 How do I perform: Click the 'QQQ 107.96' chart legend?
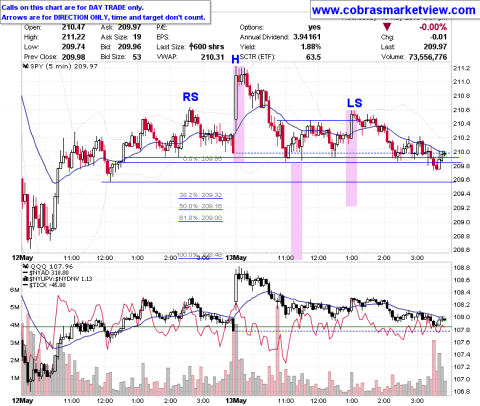tap(48, 266)
